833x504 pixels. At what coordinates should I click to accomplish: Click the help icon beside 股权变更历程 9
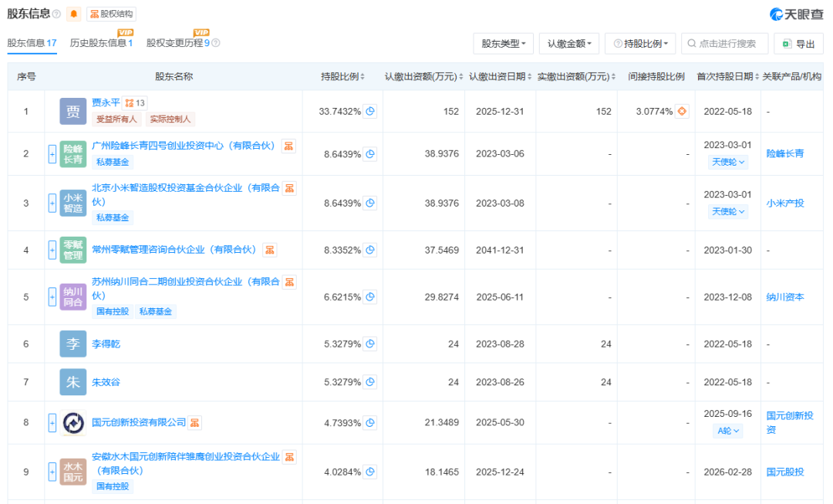[x=216, y=43]
